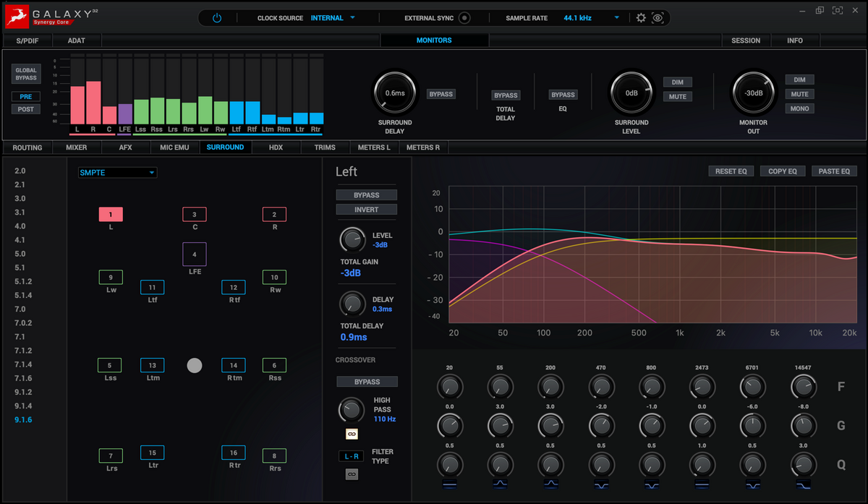Viewport: 868px width, 504px height.
Task: Open settings with the gear icon
Action: click(641, 18)
